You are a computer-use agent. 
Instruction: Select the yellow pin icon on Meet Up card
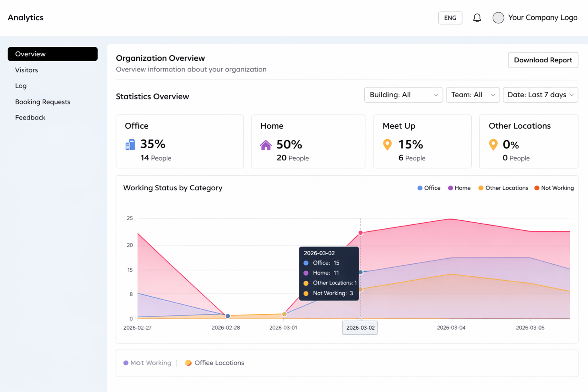[387, 145]
